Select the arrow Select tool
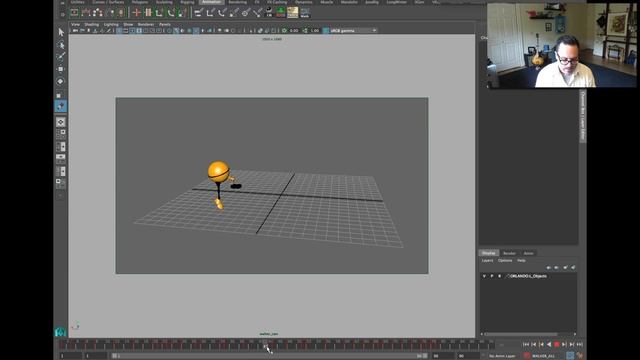This screenshot has height=360, width=640. point(61,32)
